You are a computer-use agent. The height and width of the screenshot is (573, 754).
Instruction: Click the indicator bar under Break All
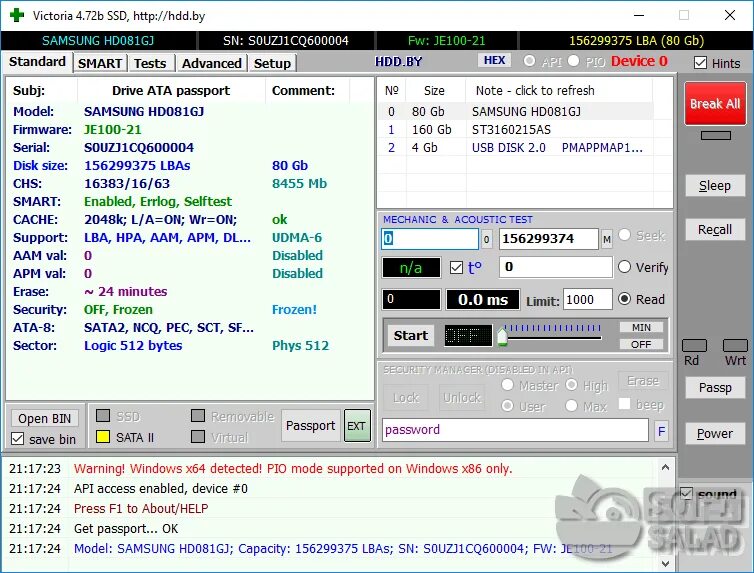coord(716,136)
